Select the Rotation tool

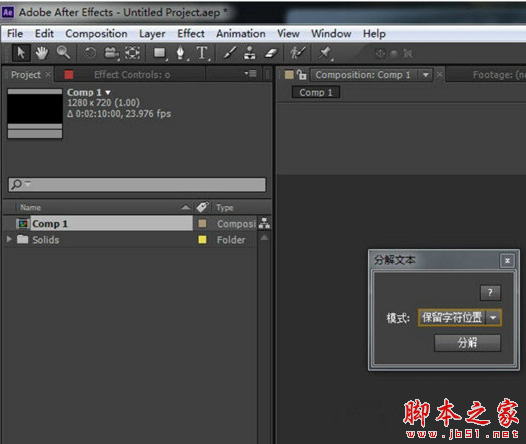click(90, 53)
